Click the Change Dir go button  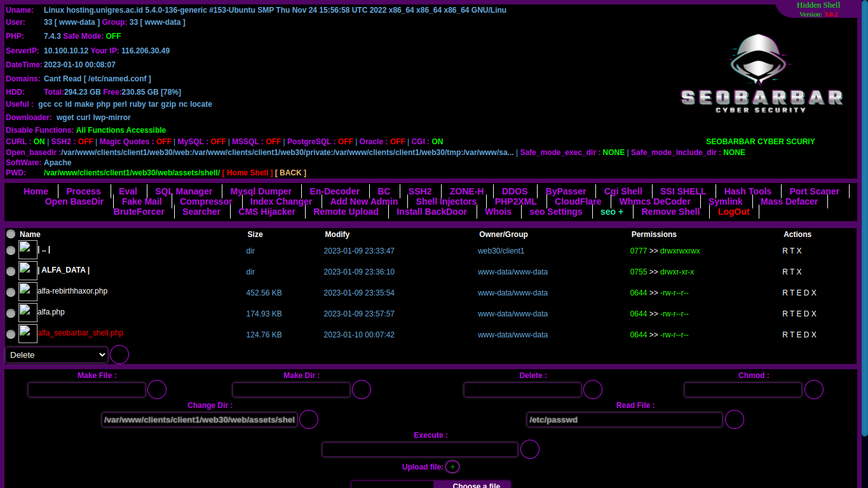(309, 419)
